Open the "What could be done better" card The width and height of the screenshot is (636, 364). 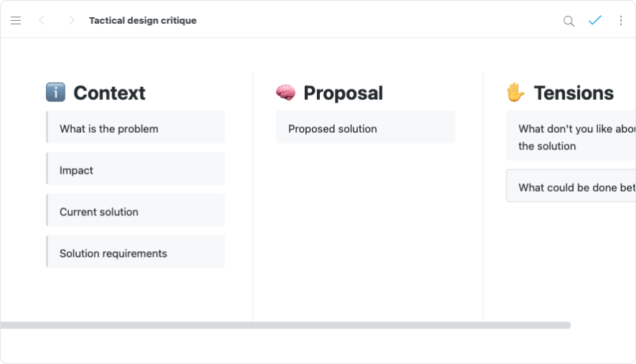coord(572,187)
